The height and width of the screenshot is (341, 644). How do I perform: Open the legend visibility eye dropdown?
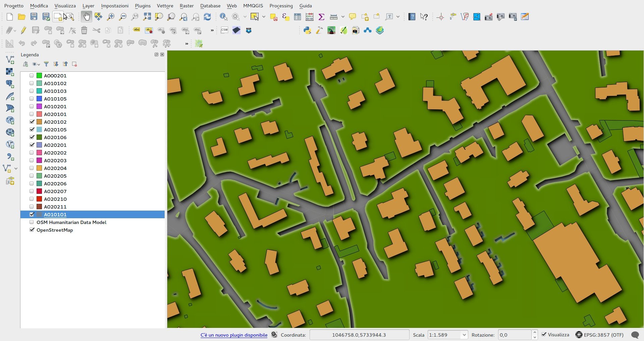point(36,64)
